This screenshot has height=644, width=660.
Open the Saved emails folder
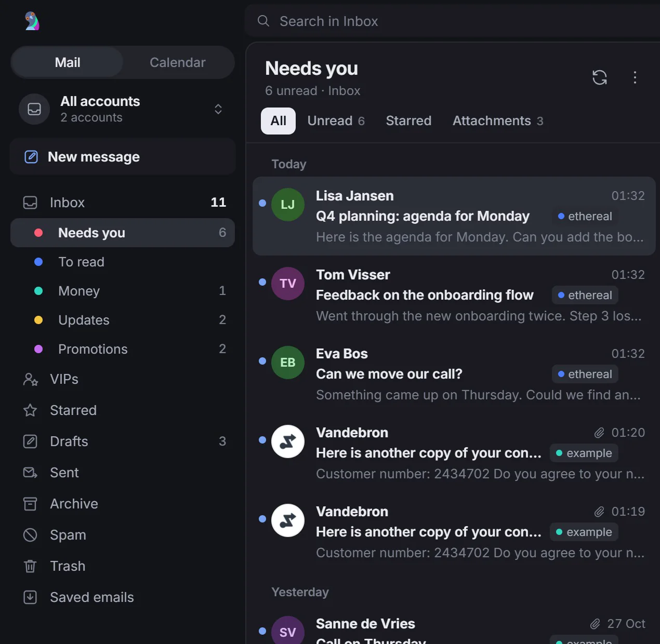coord(123,597)
